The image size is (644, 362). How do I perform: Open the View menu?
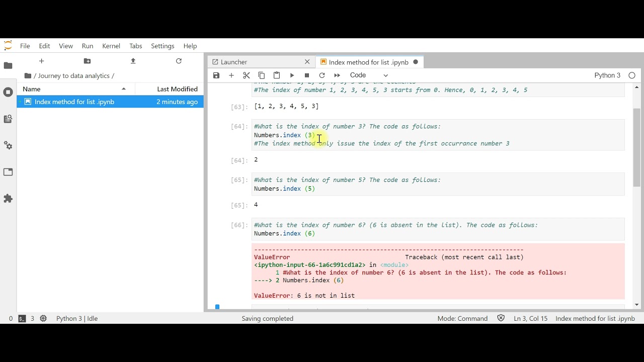(66, 46)
